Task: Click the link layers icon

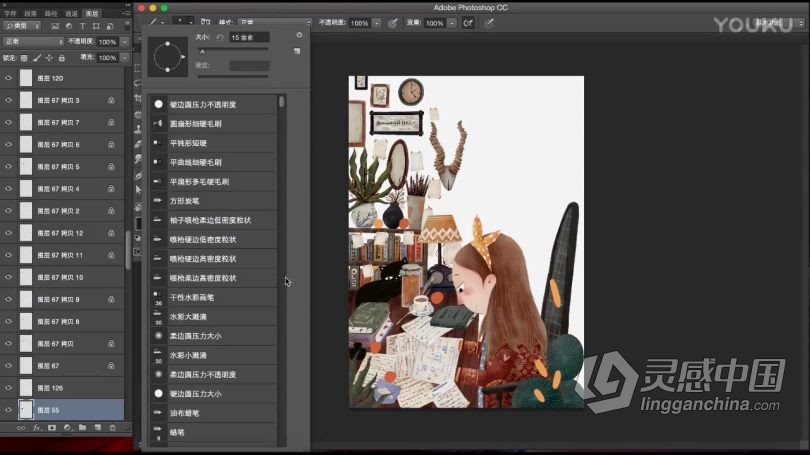Action: pyautogui.click(x=21, y=428)
